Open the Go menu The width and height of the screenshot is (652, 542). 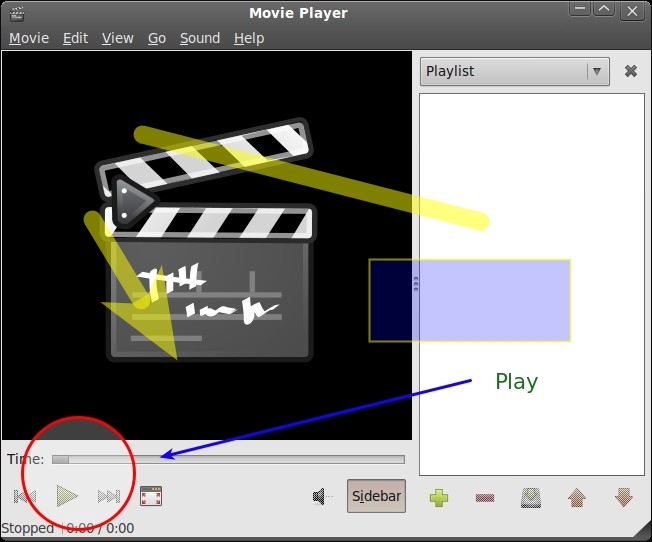[157, 38]
